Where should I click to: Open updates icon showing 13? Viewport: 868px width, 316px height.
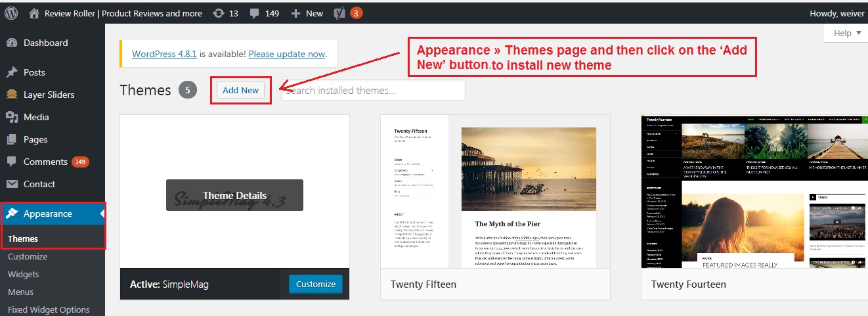pos(218,13)
